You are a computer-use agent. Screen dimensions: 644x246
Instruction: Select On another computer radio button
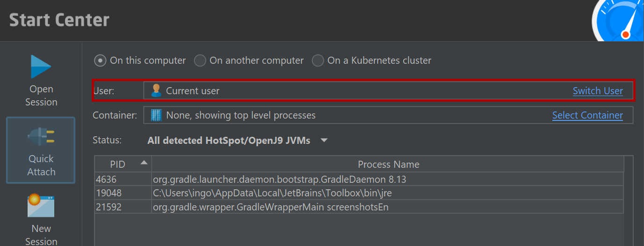(x=200, y=60)
